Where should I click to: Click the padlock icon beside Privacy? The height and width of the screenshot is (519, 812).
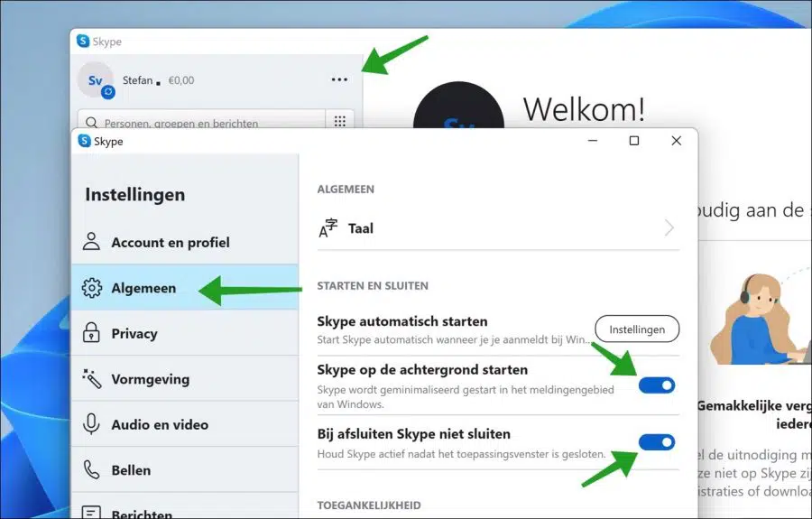(91, 332)
